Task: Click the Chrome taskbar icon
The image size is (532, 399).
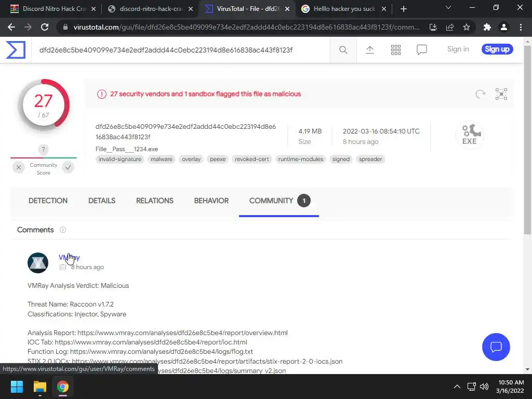Action: click(x=63, y=387)
